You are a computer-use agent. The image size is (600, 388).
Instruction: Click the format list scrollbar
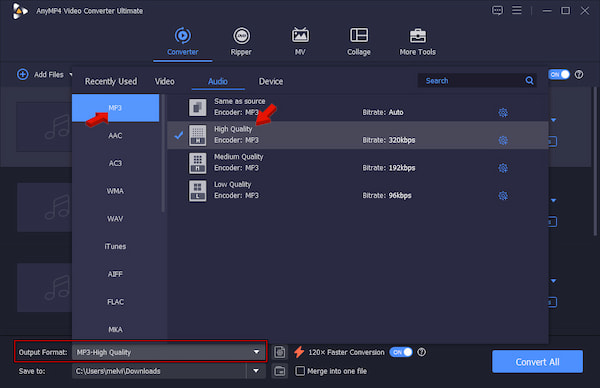[x=163, y=153]
